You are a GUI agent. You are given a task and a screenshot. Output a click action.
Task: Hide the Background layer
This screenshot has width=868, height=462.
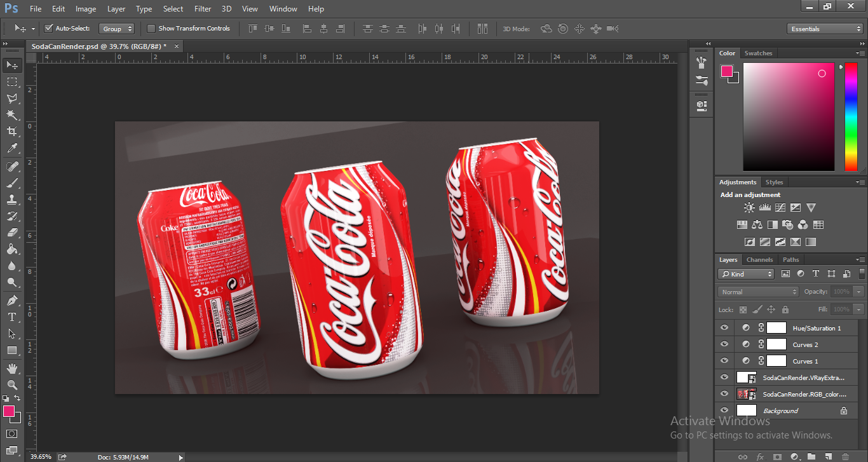(x=724, y=411)
